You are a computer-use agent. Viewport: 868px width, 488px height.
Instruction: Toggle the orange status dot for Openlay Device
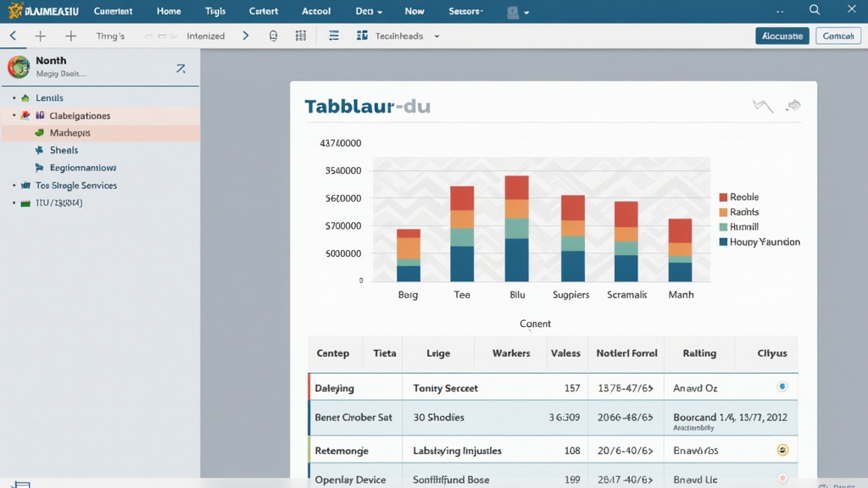click(x=782, y=479)
